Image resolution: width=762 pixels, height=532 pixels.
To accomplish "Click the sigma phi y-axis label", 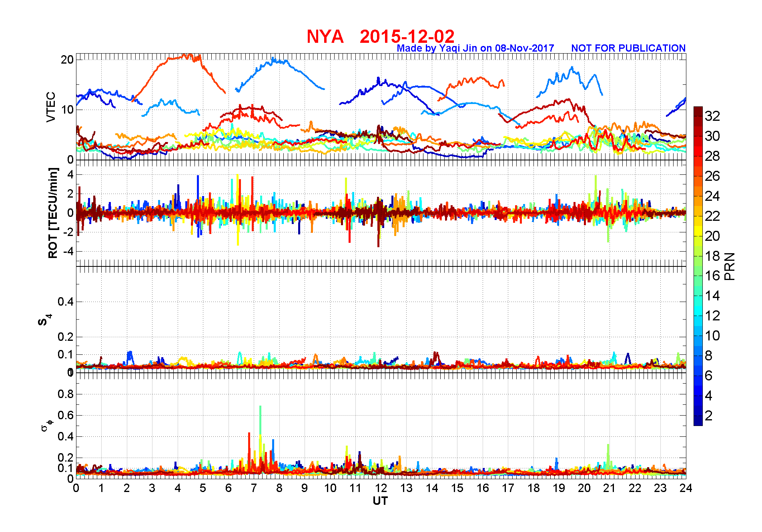I will (47, 426).
